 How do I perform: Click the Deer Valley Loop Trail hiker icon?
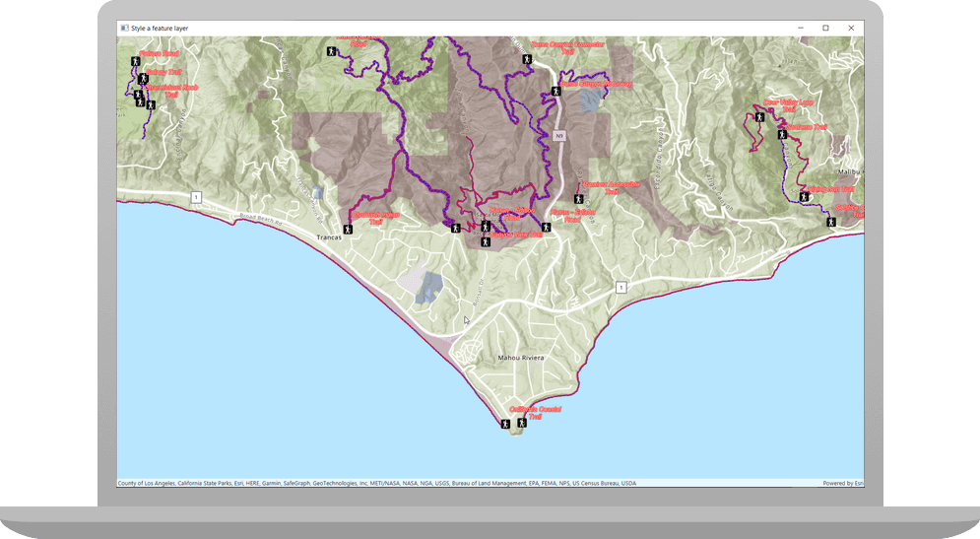pos(758,117)
